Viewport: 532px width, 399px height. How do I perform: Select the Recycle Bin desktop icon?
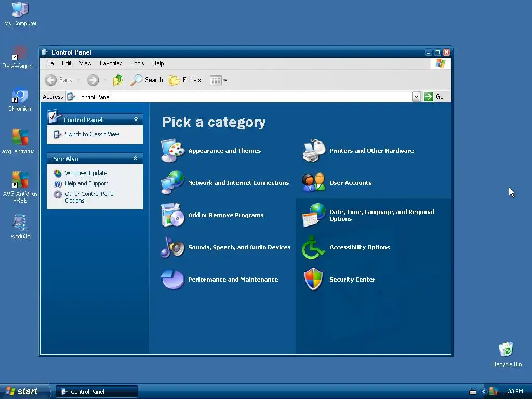[507, 354]
